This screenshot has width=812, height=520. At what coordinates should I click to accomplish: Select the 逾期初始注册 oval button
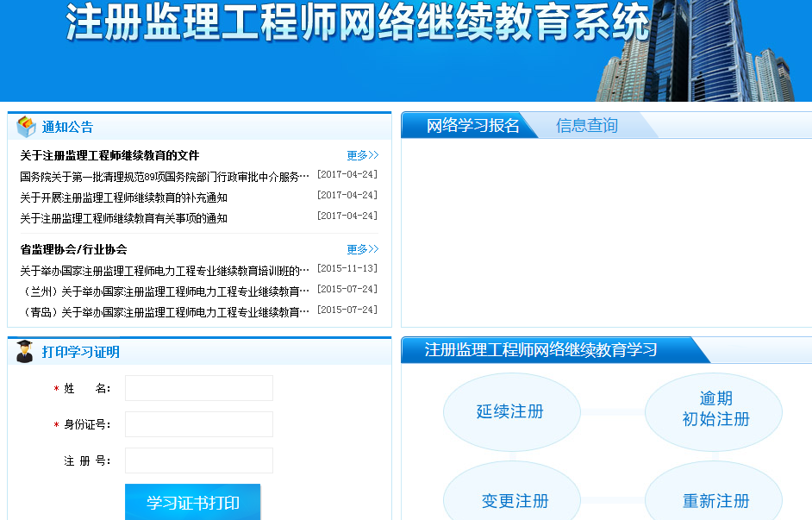pos(714,410)
